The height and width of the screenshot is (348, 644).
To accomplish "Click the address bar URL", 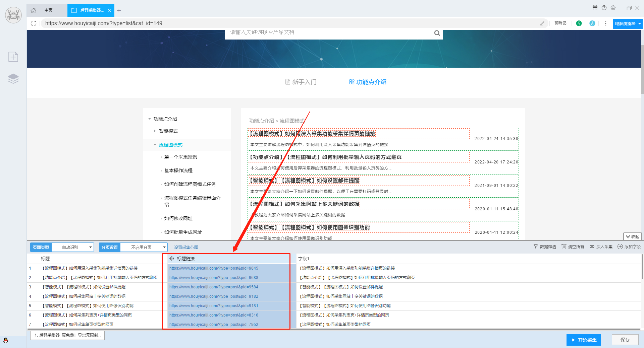I will [x=104, y=23].
